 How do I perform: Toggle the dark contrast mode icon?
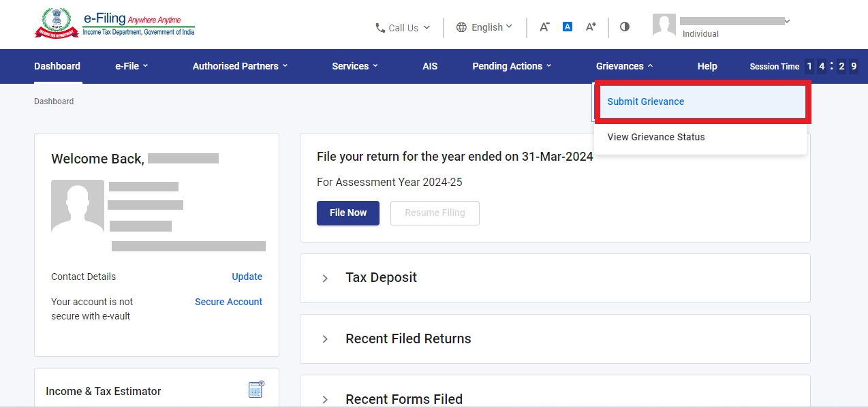pos(624,27)
